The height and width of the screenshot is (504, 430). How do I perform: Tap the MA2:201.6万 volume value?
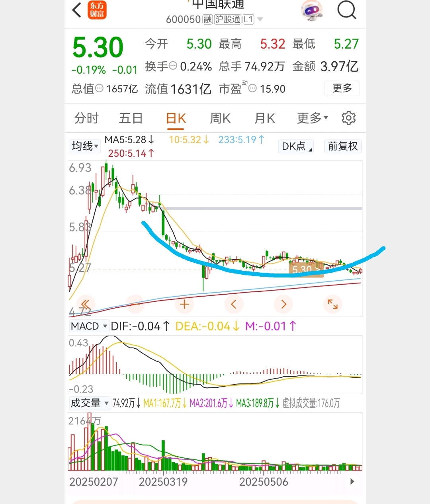click(x=211, y=403)
